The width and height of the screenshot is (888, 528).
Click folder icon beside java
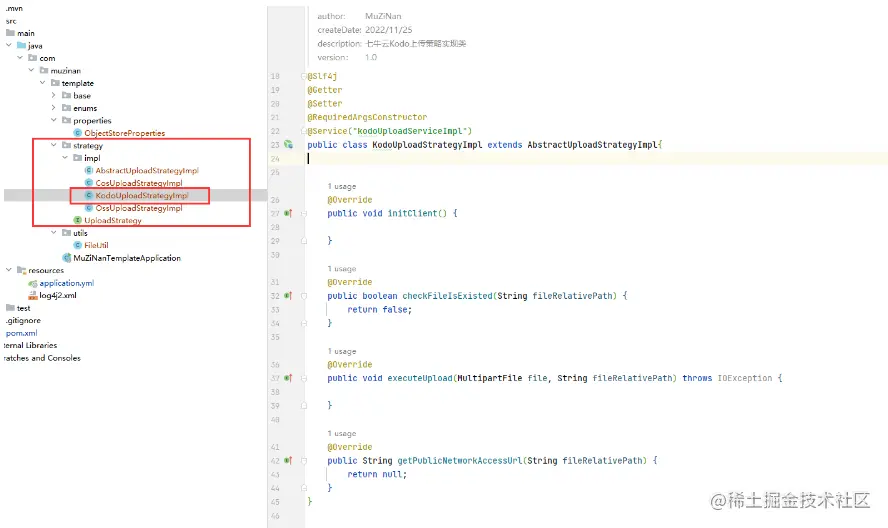(22, 45)
